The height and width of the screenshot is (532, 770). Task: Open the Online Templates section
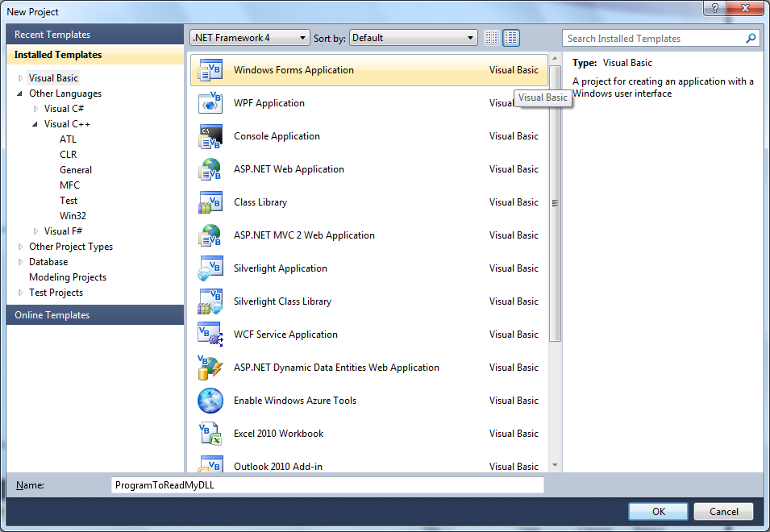95,315
